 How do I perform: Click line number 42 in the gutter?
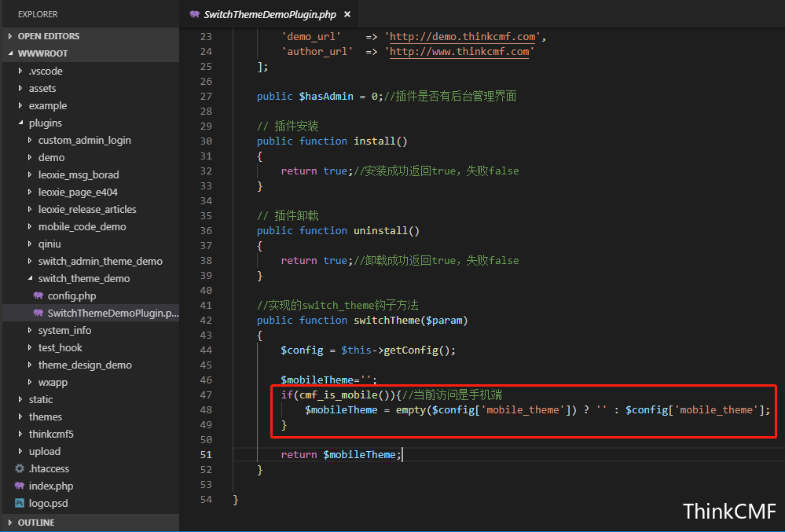[206, 321]
